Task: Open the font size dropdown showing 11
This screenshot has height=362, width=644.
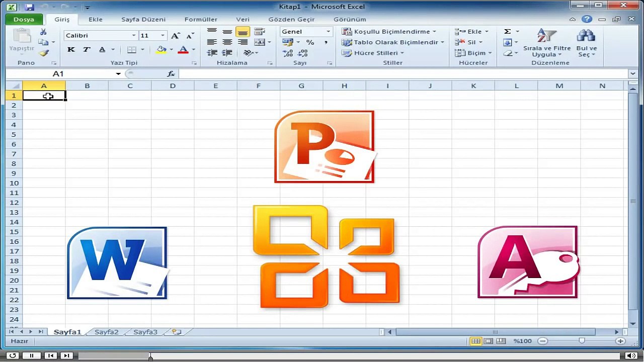Action: 163,36
